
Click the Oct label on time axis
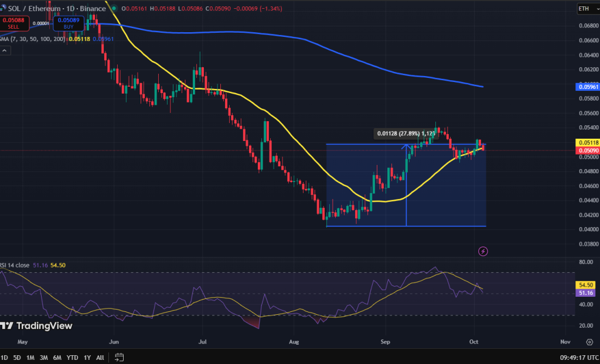coord(474,342)
